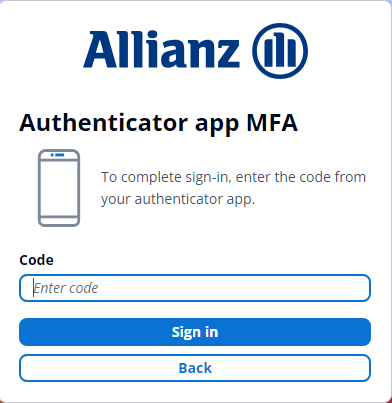Click the 'Enter code' placeholder text
Viewport: 392px width, 403px height.
pos(66,288)
